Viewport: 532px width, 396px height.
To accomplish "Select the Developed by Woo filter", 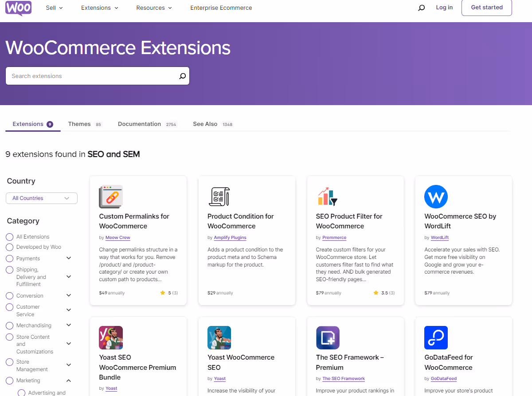I will point(9,247).
